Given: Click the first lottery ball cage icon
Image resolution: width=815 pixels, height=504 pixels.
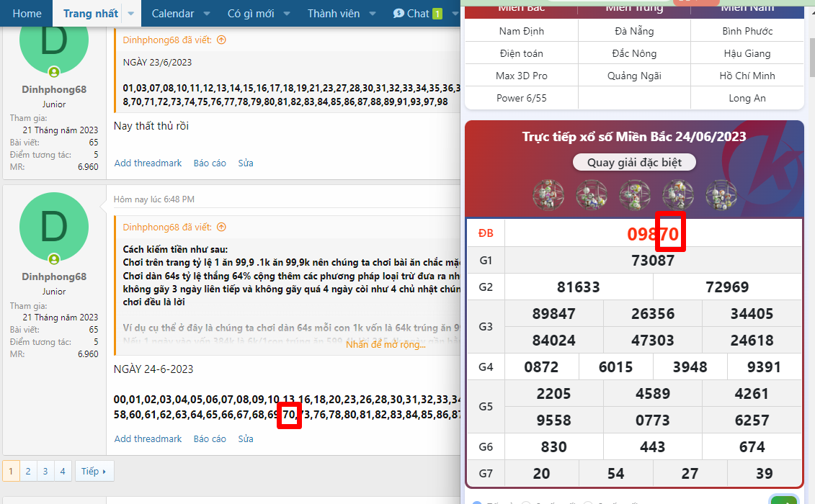Looking at the screenshot, I should (548, 195).
